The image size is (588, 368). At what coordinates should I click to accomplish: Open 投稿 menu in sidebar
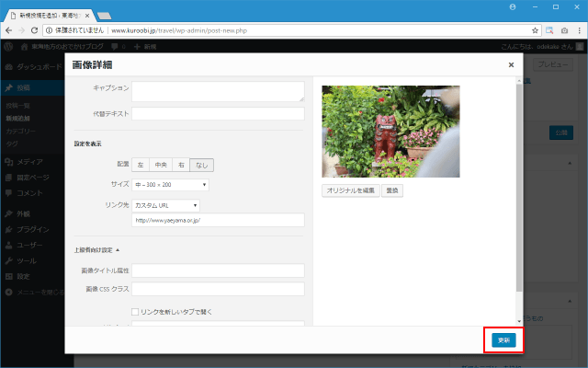tap(33, 88)
